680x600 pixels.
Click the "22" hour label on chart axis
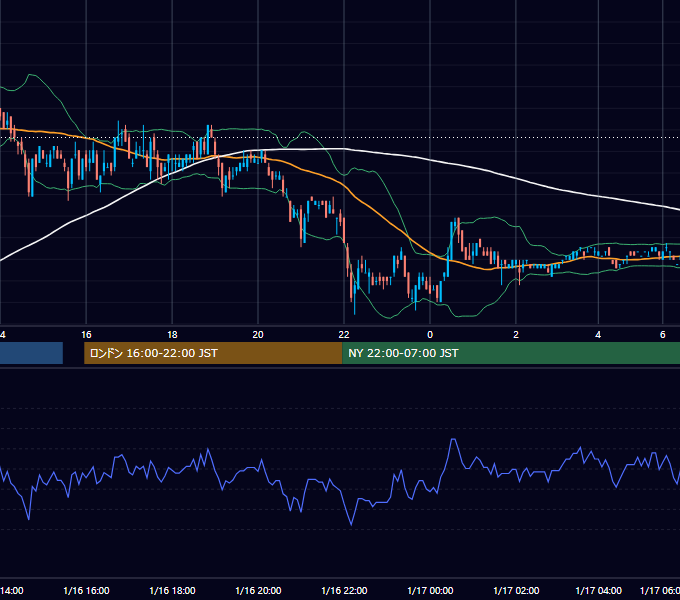click(344, 335)
